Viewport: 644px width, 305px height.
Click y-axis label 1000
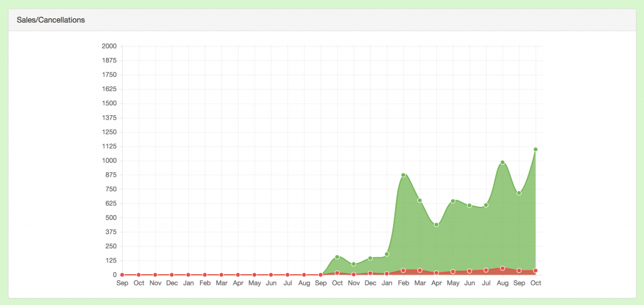(x=109, y=160)
